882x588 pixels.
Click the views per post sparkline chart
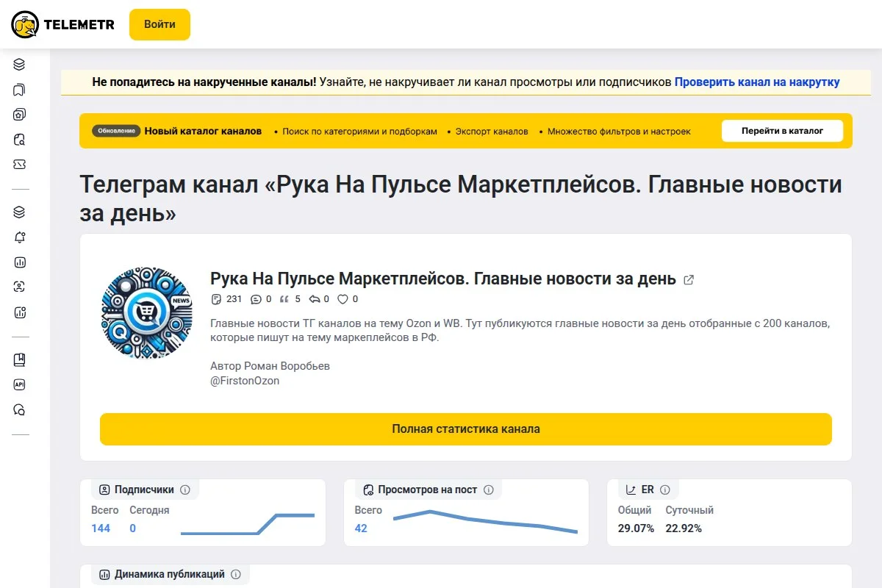coord(485,521)
